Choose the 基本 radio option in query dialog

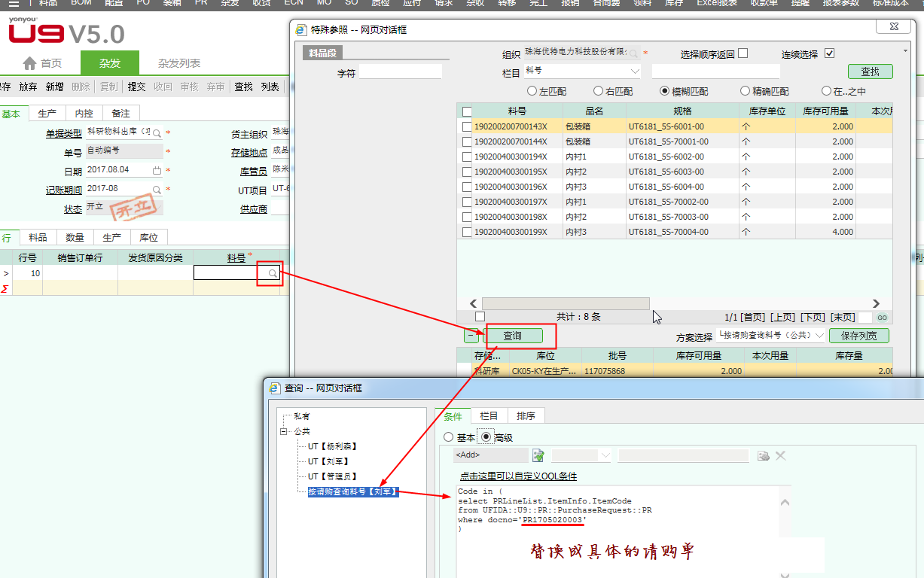tap(449, 437)
